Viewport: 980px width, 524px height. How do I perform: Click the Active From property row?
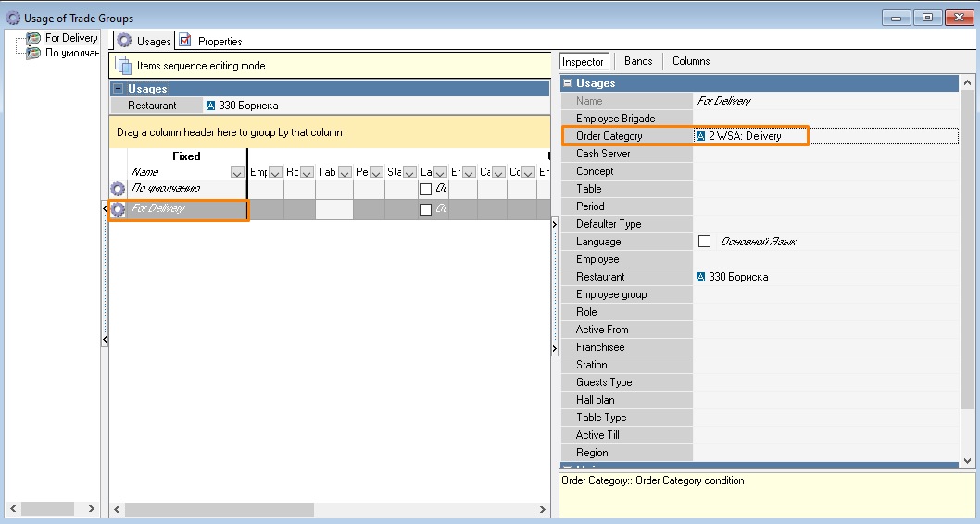760,330
